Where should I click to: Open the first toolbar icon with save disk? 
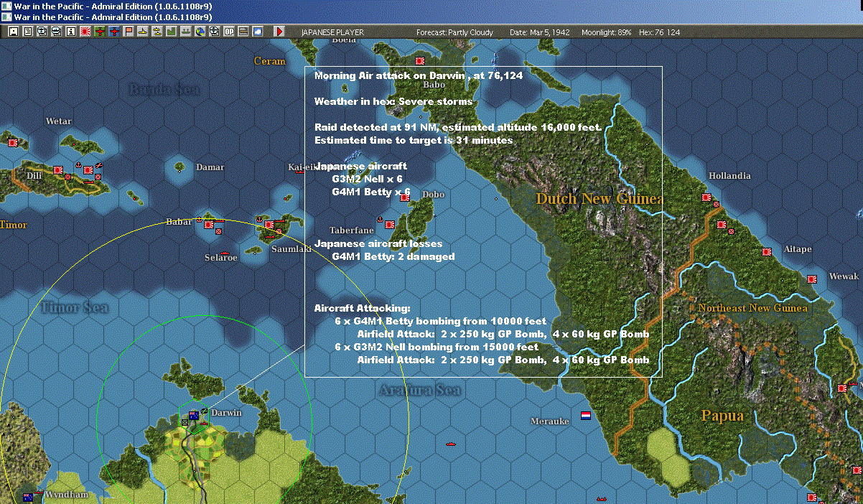coord(13,32)
